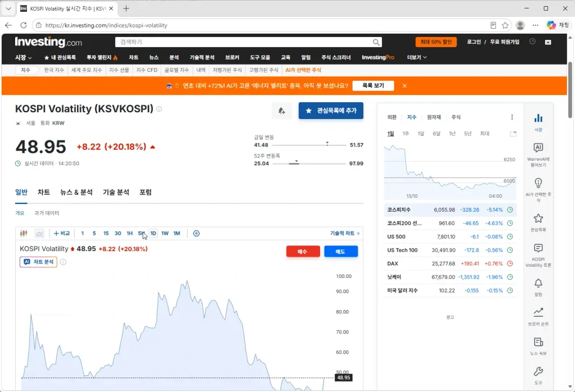Select the 1D chart interval
The height and width of the screenshot is (392, 575).
[x=153, y=233]
